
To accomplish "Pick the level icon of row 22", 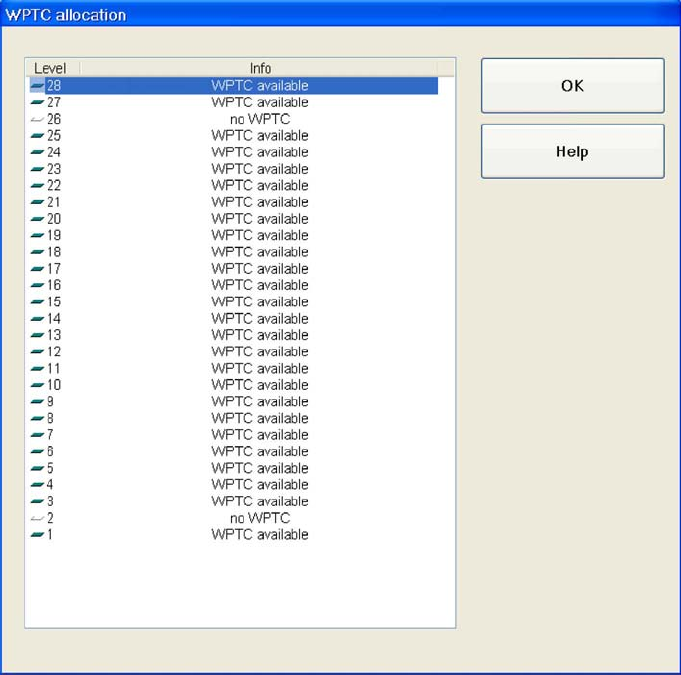I will pyautogui.click(x=37, y=185).
